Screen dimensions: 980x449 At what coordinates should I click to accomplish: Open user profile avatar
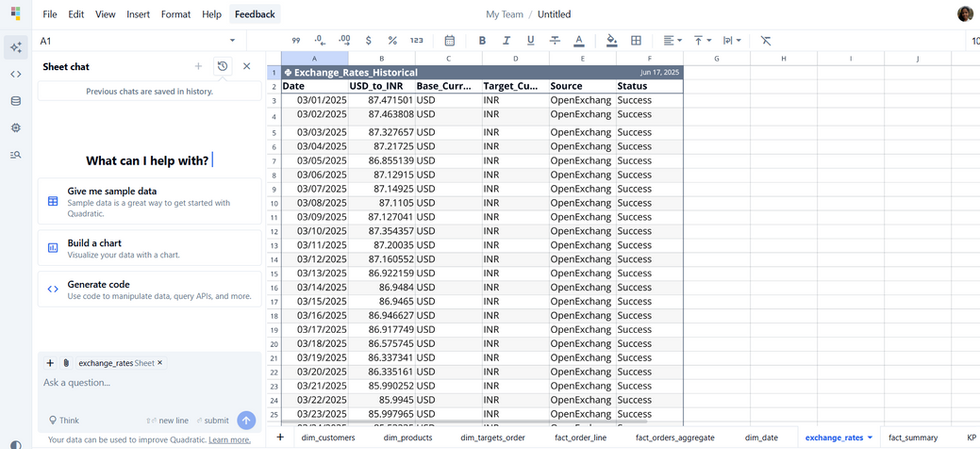tap(965, 14)
